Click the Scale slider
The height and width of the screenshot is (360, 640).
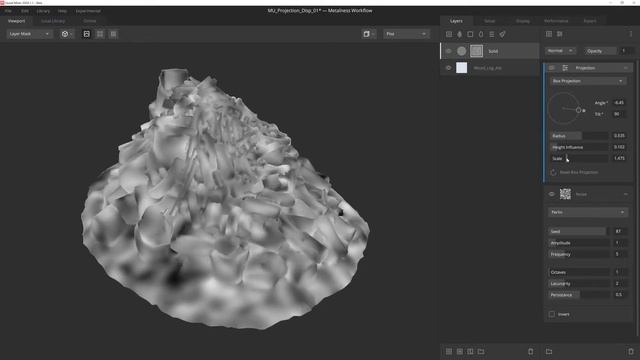click(579, 158)
